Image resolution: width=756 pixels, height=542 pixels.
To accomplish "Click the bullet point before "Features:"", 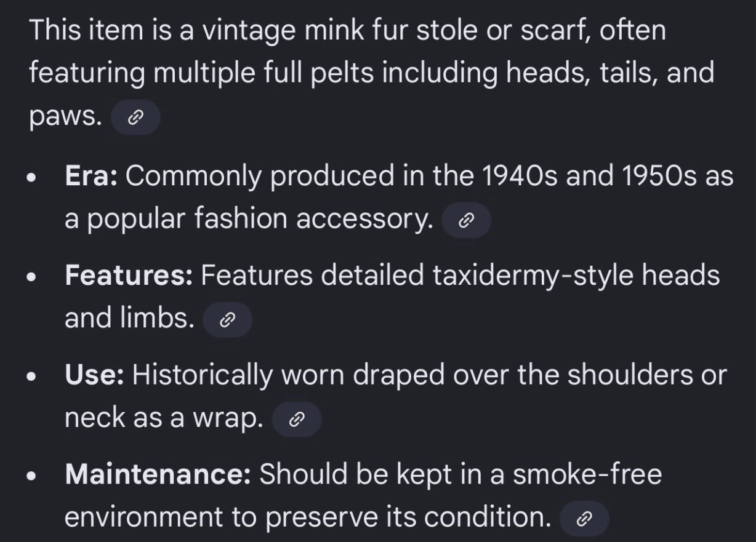I will point(33,278).
